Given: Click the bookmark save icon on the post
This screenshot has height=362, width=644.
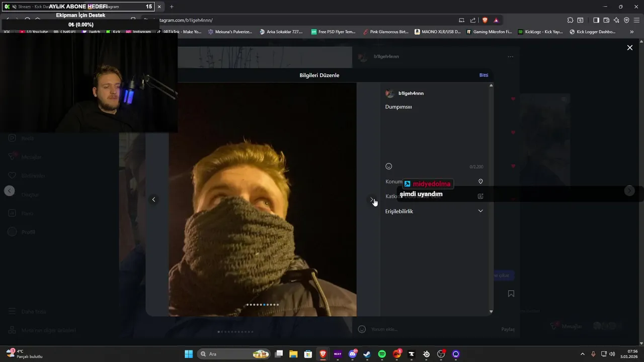Looking at the screenshot, I should [511, 294].
